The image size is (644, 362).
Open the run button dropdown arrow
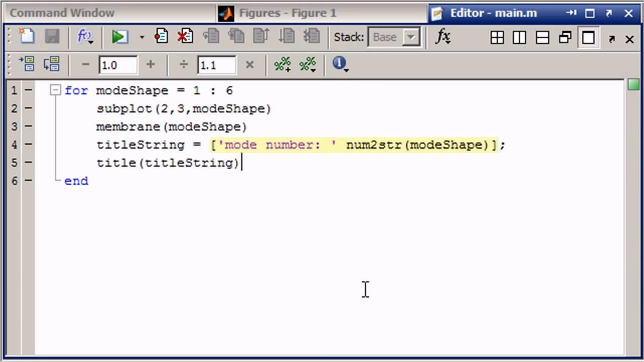(x=141, y=37)
